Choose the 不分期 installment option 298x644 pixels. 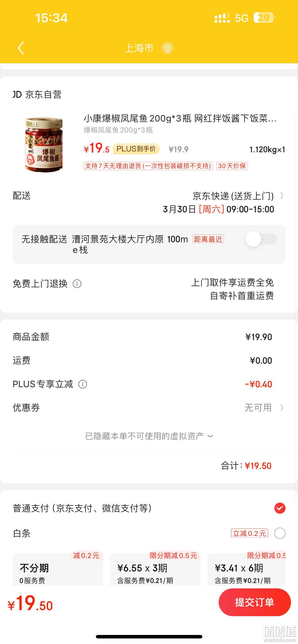(x=58, y=569)
